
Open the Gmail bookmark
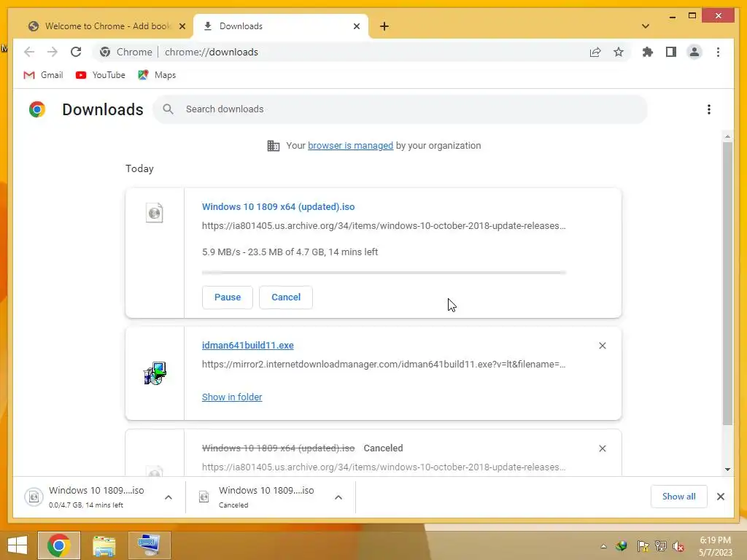tap(43, 75)
